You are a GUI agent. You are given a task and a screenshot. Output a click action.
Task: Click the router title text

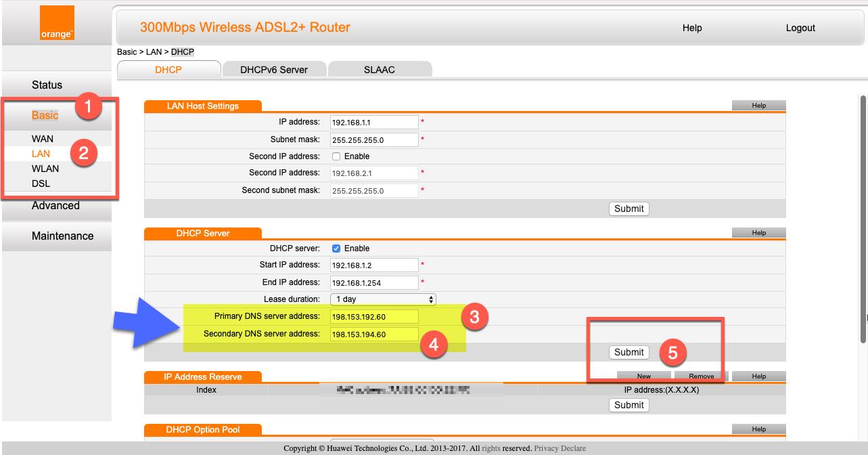[x=245, y=28]
